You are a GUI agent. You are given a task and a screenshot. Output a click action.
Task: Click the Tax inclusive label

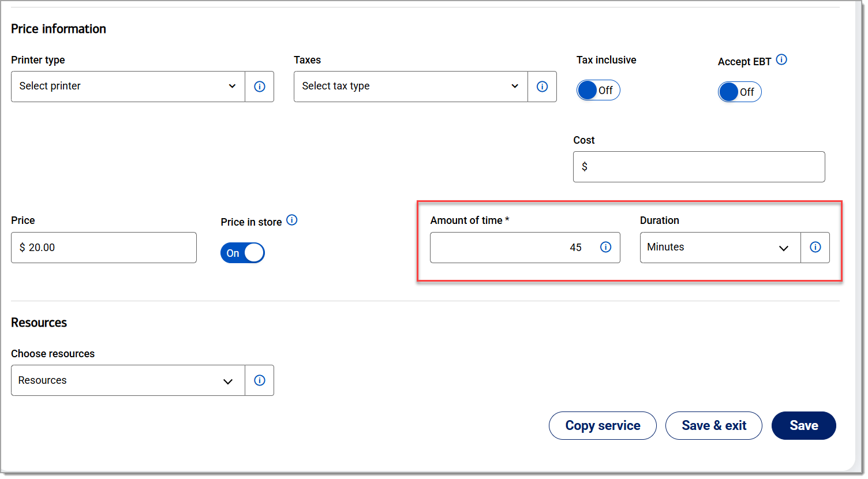[x=606, y=60]
